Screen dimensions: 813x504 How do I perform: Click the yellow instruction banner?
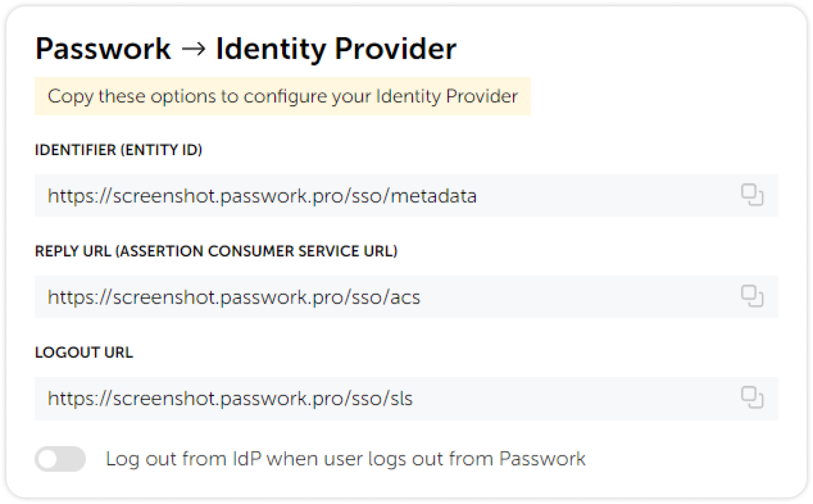(283, 96)
